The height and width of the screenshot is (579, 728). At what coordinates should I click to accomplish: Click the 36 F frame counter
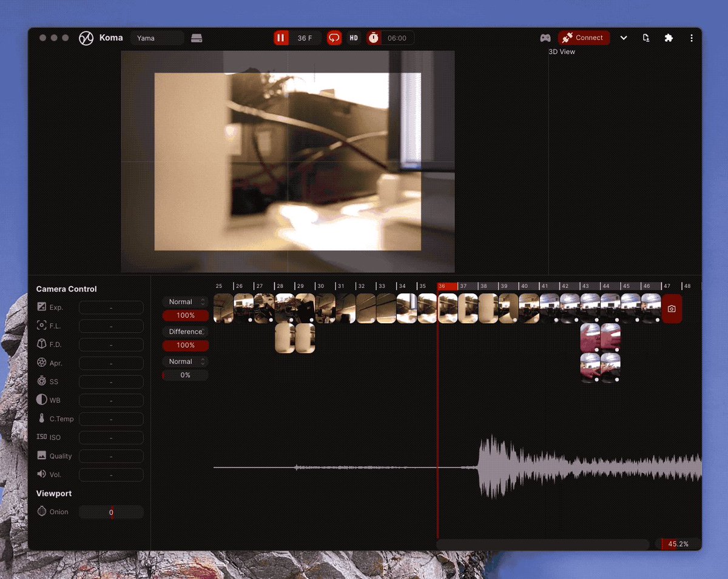305,38
